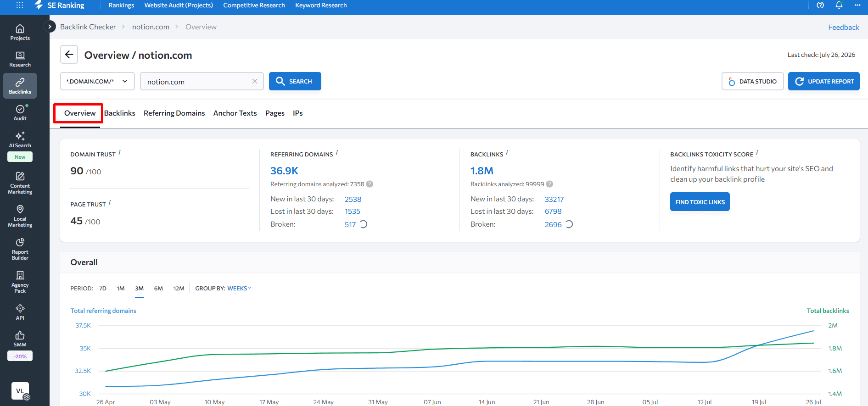Screen dimensions: 868x406
Task: Open Website Audit (Projects) top menu
Action: pyautogui.click(x=179, y=5)
